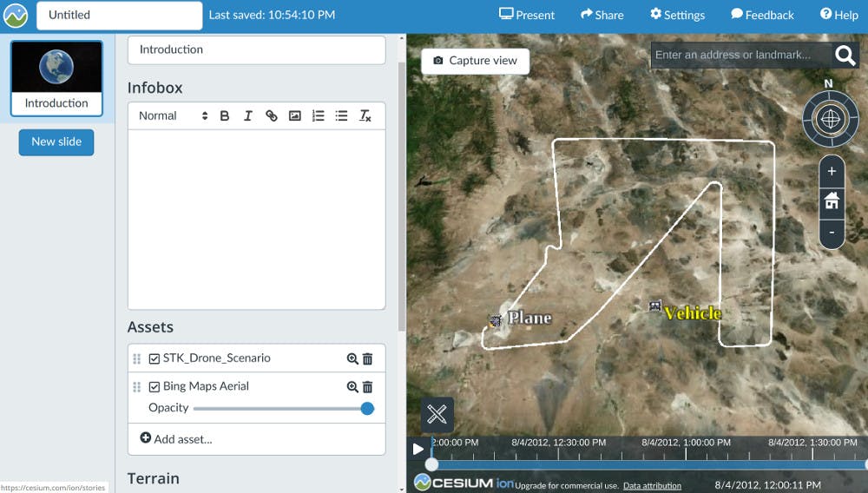Click the address or landmark search field
This screenshot has height=493, width=868.
coord(740,55)
